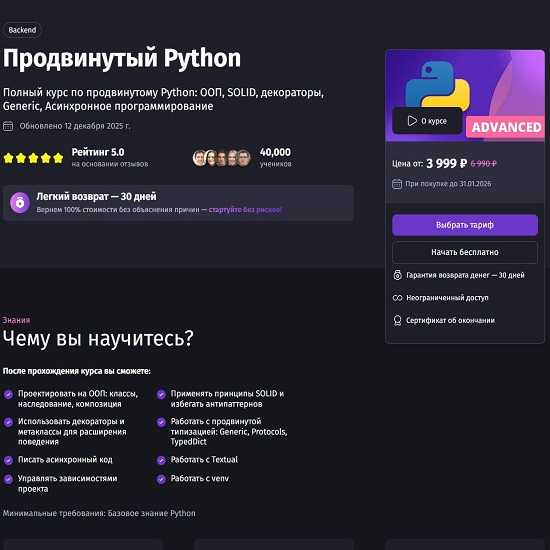
Task: Play the 'О курсе' video button
Action: (427, 121)
